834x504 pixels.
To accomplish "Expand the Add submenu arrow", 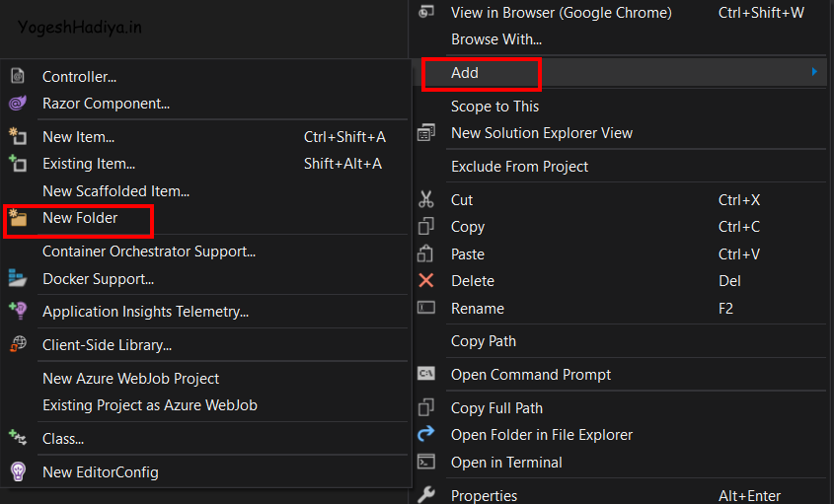I will coord(814,72).
